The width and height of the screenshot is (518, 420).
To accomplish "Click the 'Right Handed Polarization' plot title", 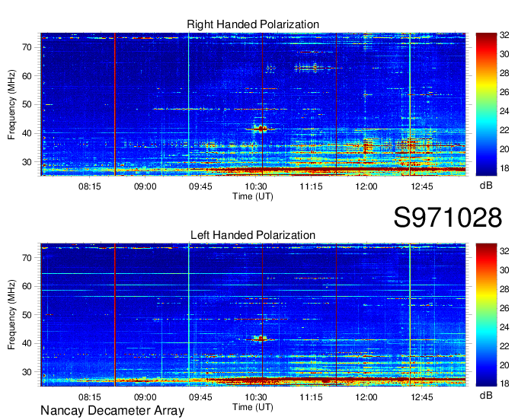I will point(253,24).
